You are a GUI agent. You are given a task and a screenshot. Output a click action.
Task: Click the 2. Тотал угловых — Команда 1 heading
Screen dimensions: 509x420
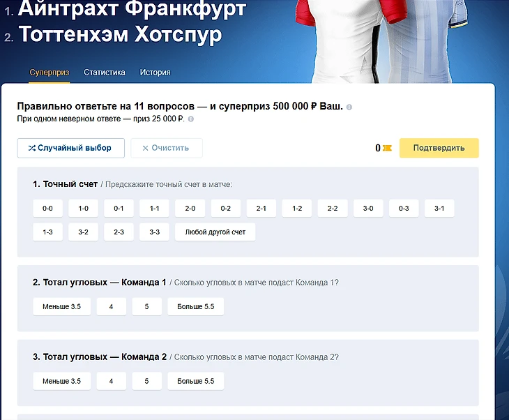tap(99, 283)
